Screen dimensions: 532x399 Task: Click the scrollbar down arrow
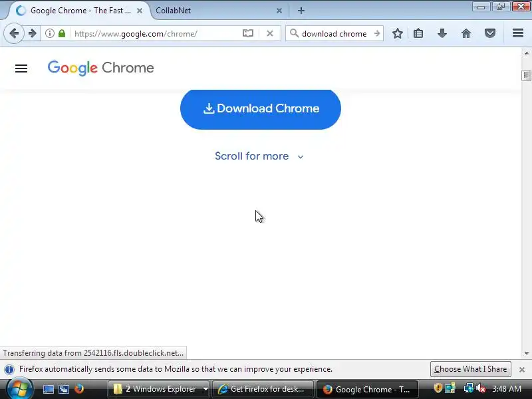coord(526,354)
